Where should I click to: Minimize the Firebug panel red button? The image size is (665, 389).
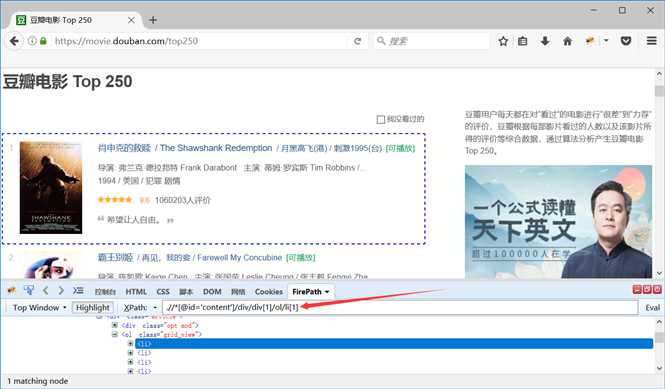tap(637, 290)
